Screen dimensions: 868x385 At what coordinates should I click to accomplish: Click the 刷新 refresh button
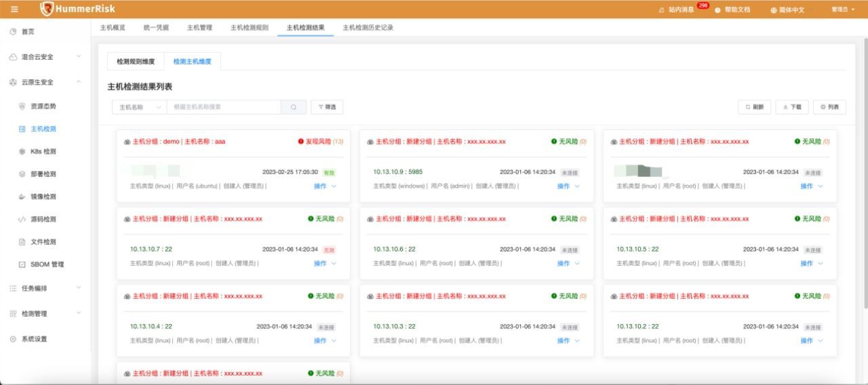[x=754, y=107]
